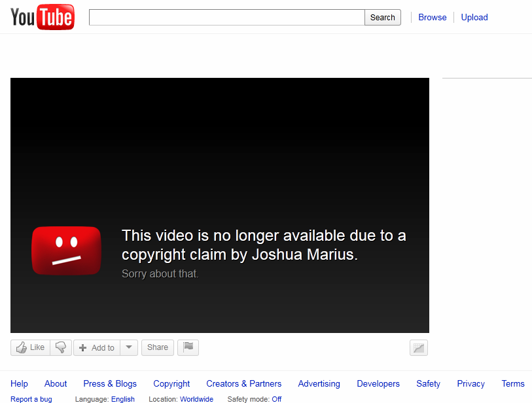Screen dimensions: 532x403
Task: Open Creators & Partners footer link
Action: pos(244,383)
